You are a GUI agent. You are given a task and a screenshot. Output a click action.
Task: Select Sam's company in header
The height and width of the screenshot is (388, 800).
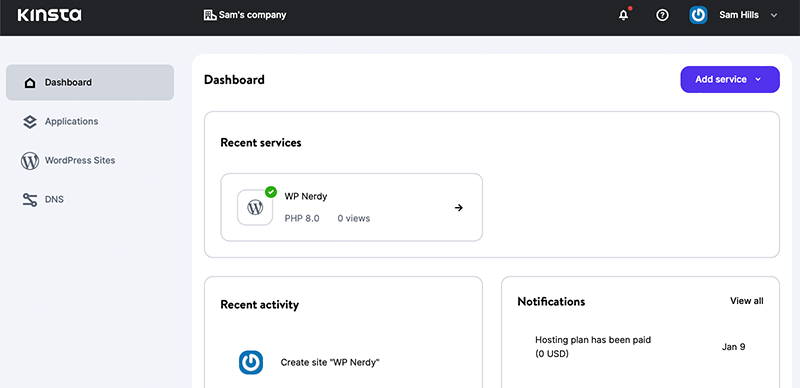tap(253, 15)
